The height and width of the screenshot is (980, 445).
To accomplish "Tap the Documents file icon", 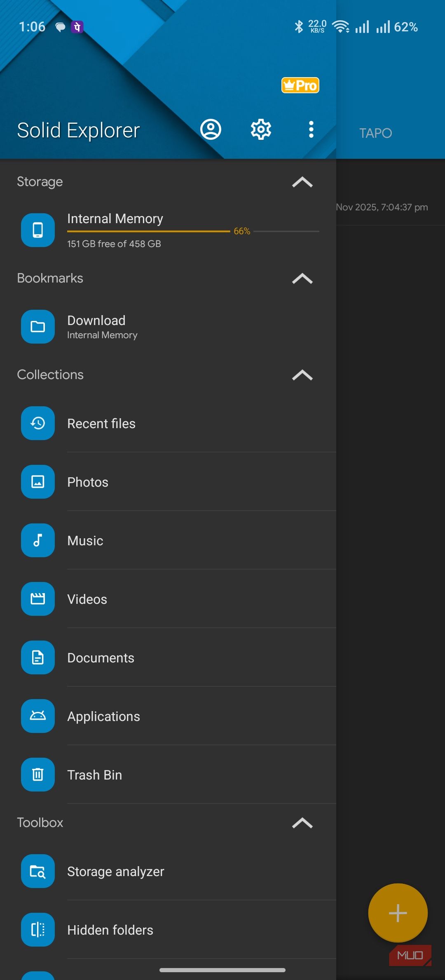I will (x=38, y=657).
